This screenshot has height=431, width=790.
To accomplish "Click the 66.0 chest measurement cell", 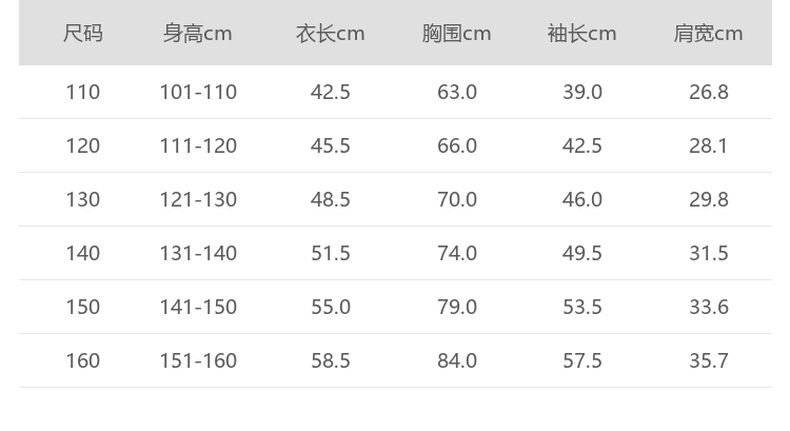I will tap(456, 146).
